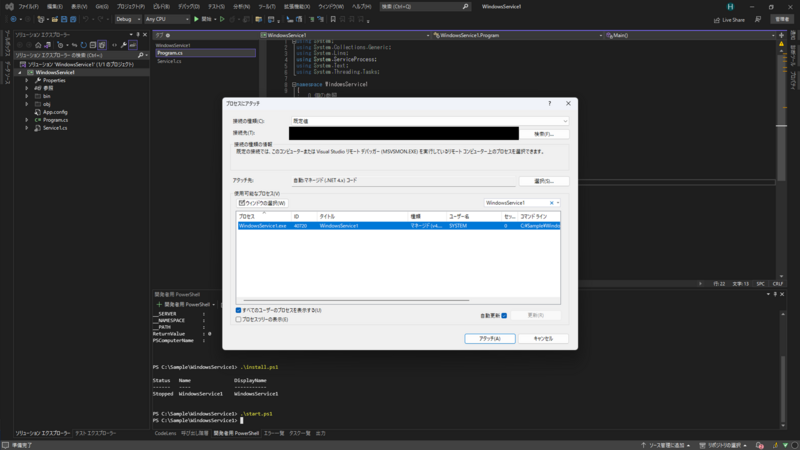The width and height of the screenshot is (800, 450).
Task: Click the Attach (アタッチ) button in the dialog
Action: pos(490,339)
